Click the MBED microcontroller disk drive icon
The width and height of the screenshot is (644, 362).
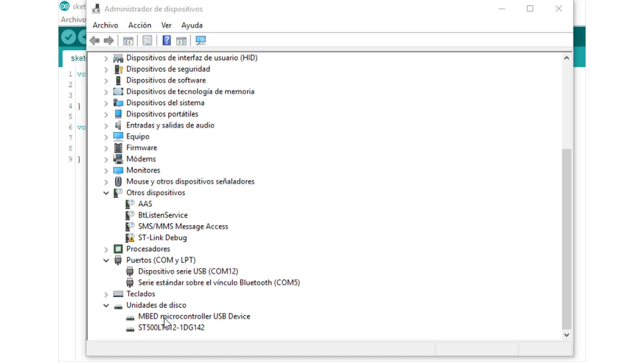click(130, 318)
